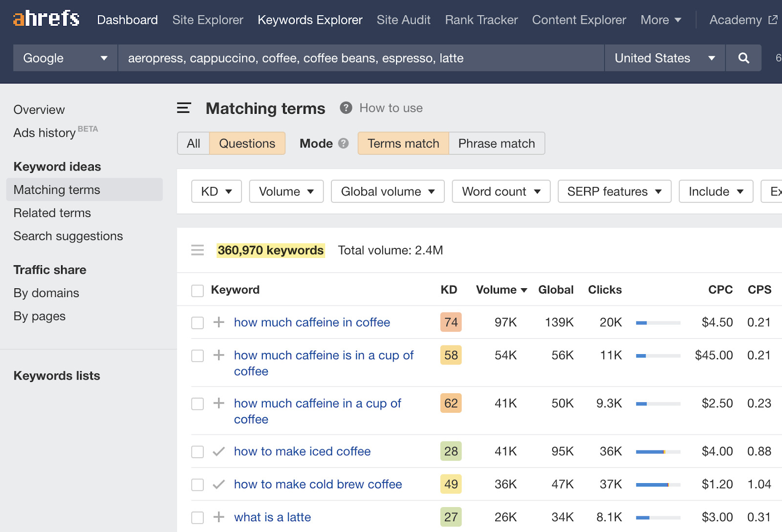Open the 'what is a latte' keyword link

[x=272, y=517]
